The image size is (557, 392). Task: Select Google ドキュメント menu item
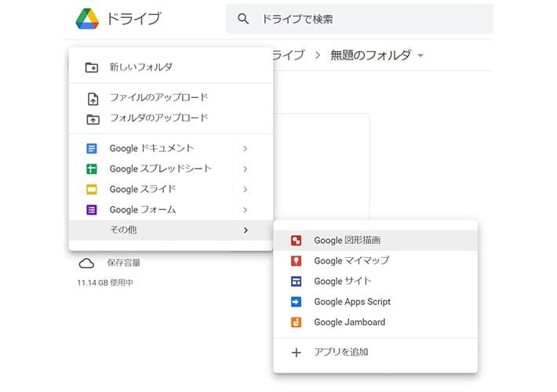pos(171,148)
